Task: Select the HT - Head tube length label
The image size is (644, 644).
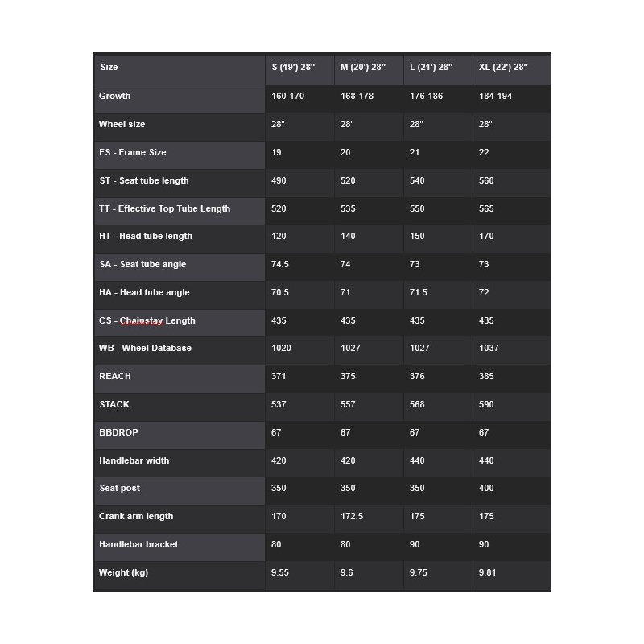Action: [x=146, y=236]
